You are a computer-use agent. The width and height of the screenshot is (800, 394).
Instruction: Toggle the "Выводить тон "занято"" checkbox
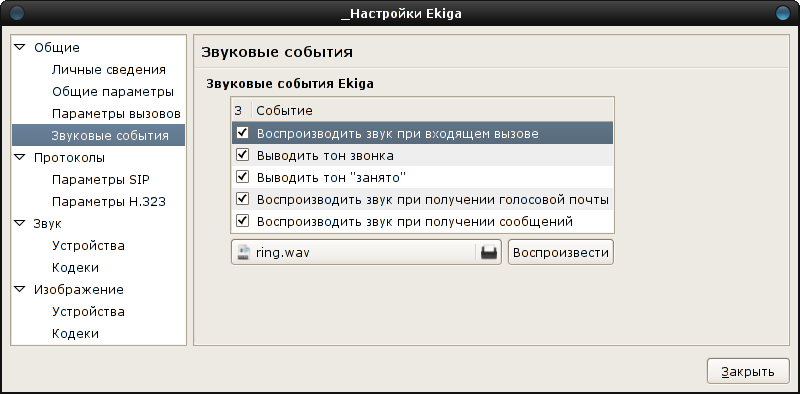click(242, 177)
